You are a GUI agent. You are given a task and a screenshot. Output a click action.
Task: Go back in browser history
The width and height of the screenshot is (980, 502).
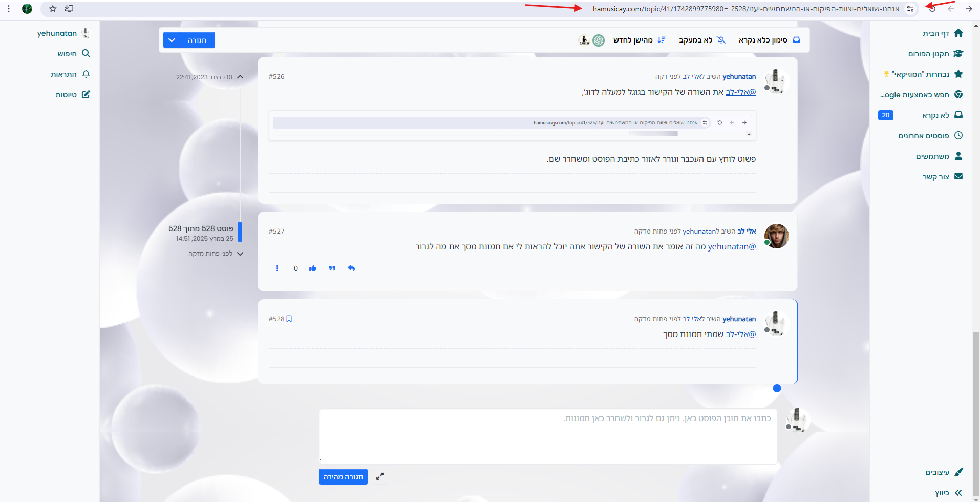[951, 9]
